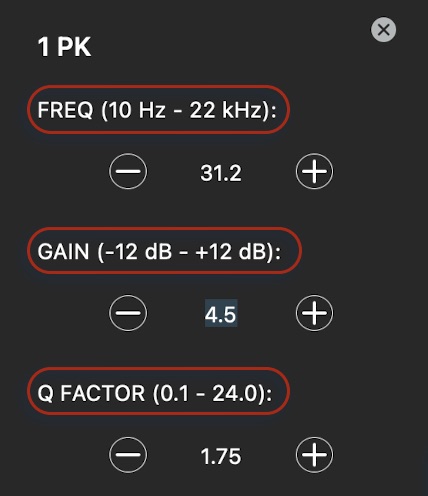The height and width of the screenshot is (496, 428).
Task: Increase the Q FACTOR with plus icon
Action: pos(314,455)
